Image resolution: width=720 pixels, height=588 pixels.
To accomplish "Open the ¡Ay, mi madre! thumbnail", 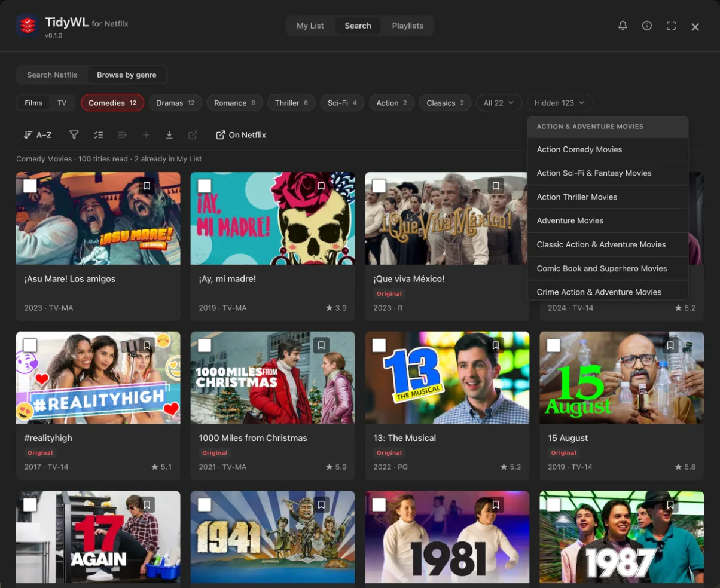I will [273, 218].
